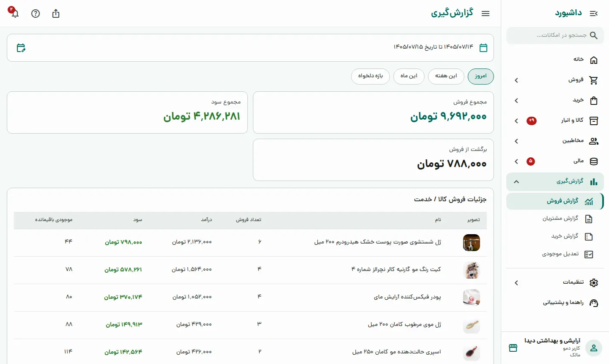Click the thumbnail of ژل شستشوی صورت product
The image size is (609, 364).
pyautogui.click(x=472, y=243)
